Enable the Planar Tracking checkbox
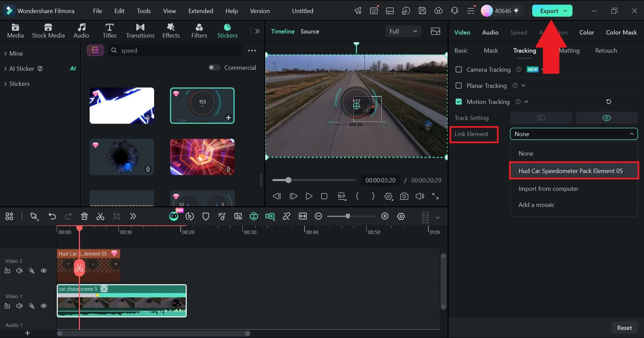 459,86
